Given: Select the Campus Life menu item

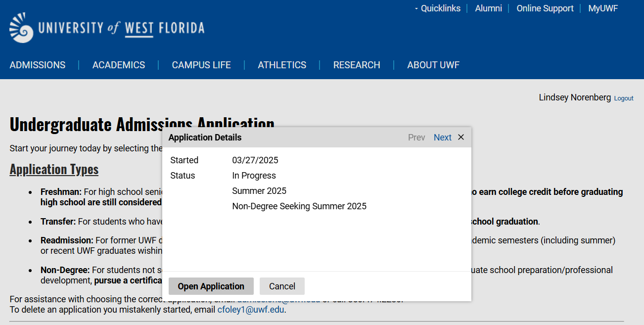Looking at the screenshot, I should 201,65.
